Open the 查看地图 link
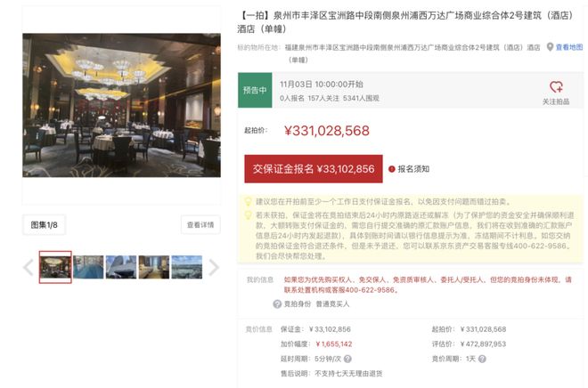Viewport: 588px width, 388px height. click(x=569, y=47)
